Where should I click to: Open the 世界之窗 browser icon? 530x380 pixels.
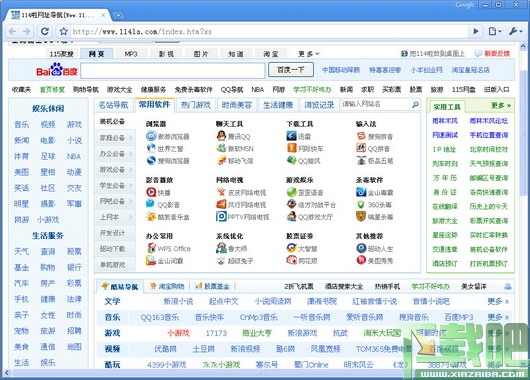[151, 148]
